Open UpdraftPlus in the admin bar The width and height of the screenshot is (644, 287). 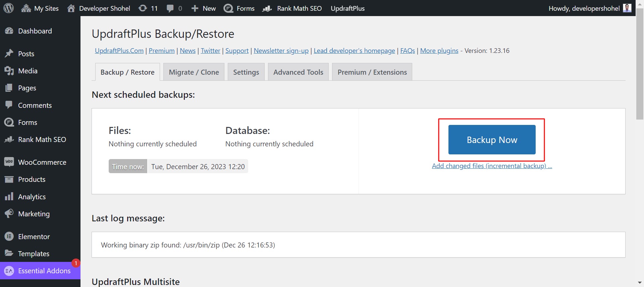tap(347, 8)
